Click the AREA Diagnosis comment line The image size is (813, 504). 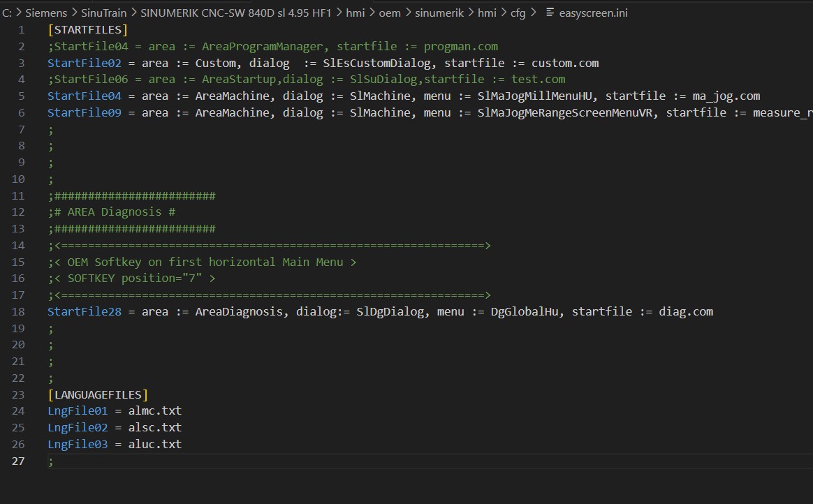112,212
